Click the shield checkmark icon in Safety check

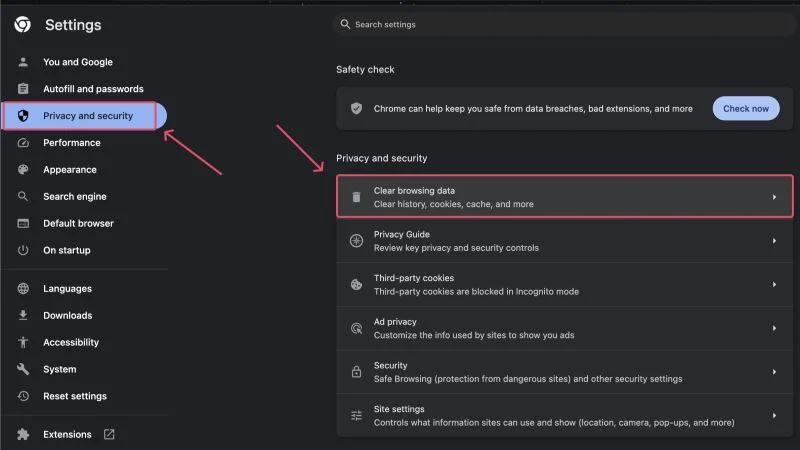click(x=356, y=108)
